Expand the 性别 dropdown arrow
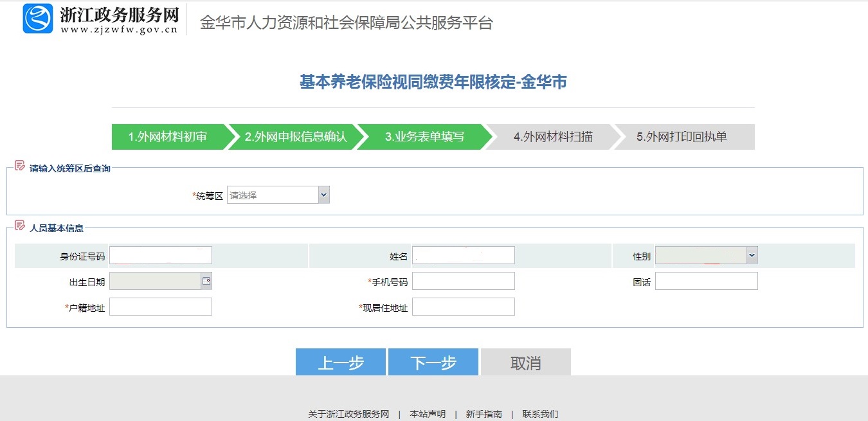The height and width of the screenshot is (421, 868). 752,255
